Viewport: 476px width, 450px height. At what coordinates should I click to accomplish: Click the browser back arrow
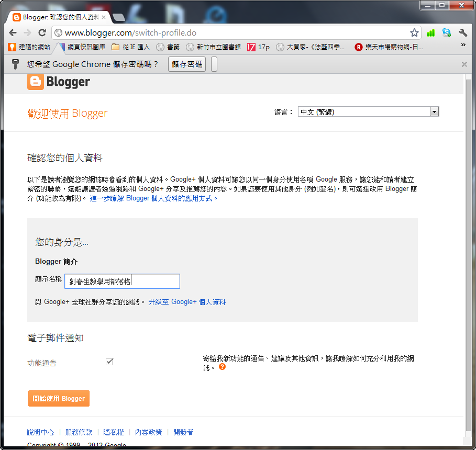coord(13,33)
